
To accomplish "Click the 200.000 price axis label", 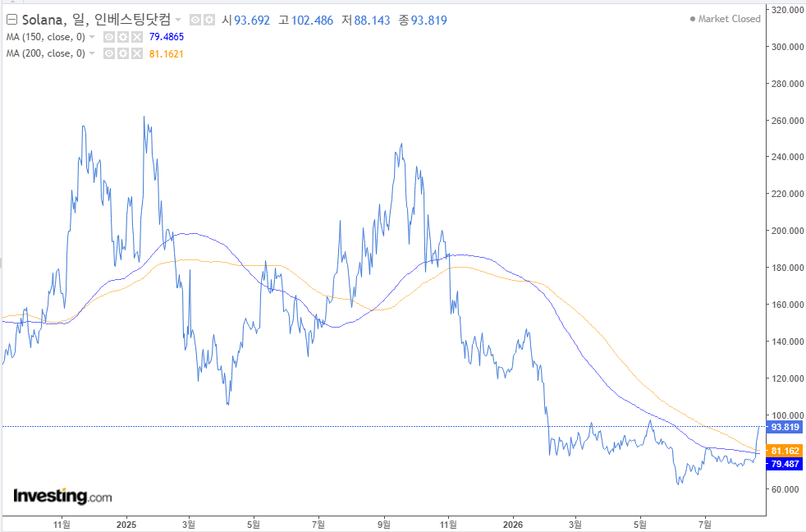I will 787,231.
